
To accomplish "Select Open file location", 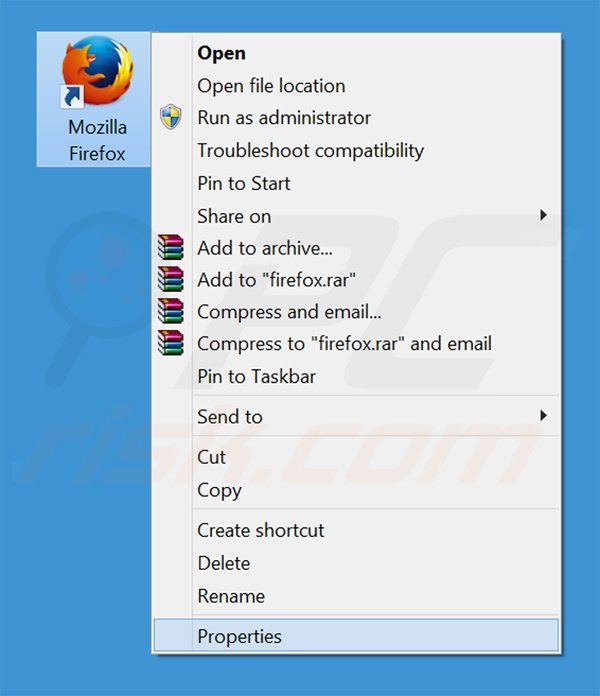I will [271, 86].
